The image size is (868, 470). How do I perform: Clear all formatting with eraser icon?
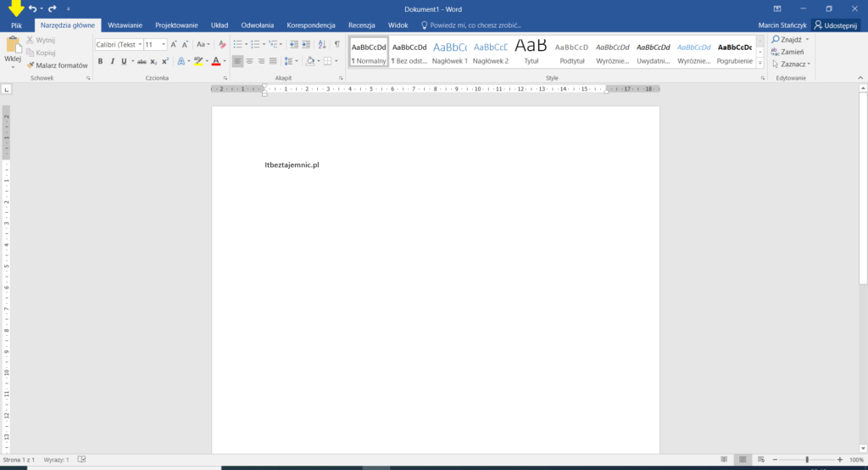(x=223, y=44)
